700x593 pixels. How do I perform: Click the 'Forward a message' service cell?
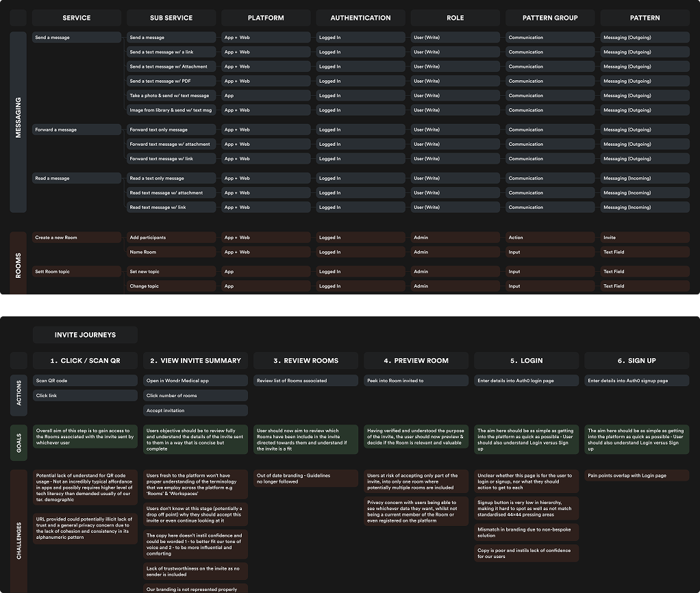tap(77, 129)
